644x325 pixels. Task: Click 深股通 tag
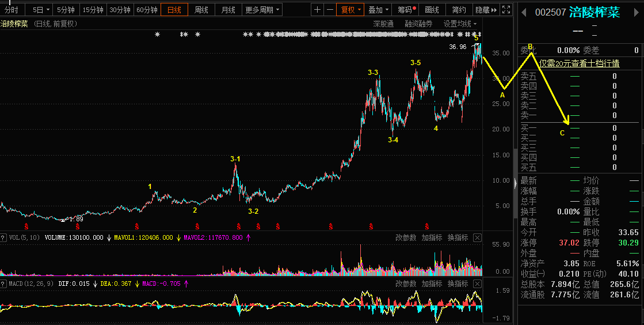point(383,24)
